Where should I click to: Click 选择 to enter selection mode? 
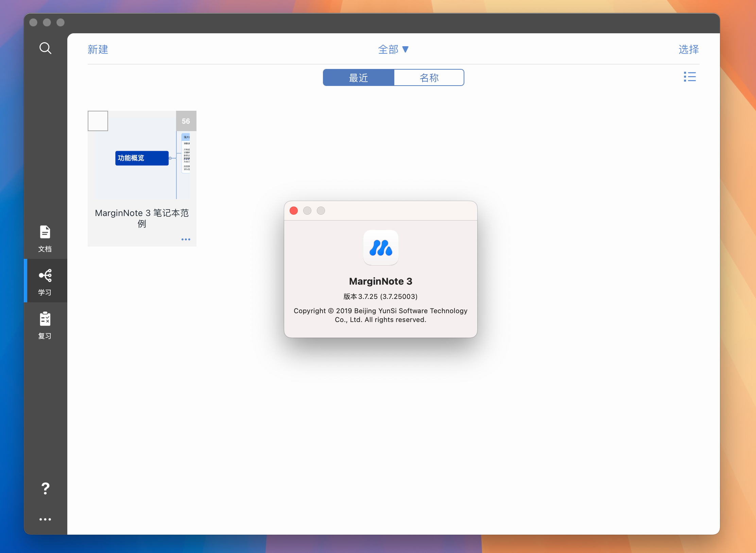[x=689, y=50]
